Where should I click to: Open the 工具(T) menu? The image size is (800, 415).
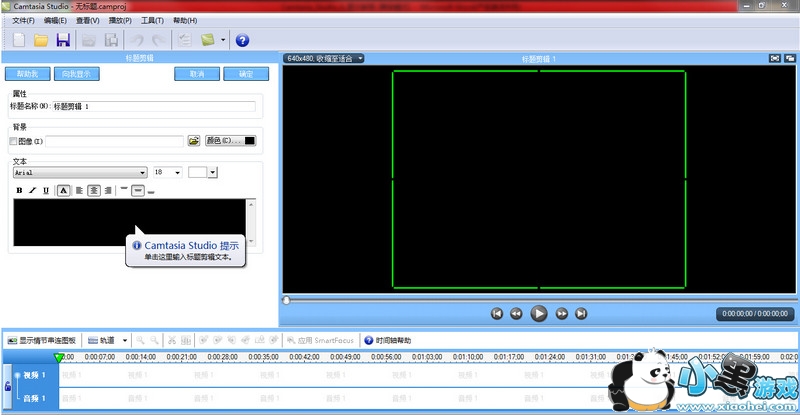[x=152, y=20]
